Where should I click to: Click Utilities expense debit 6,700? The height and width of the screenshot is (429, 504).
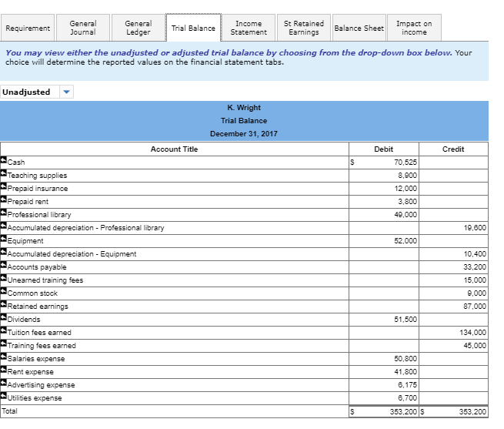407,397
